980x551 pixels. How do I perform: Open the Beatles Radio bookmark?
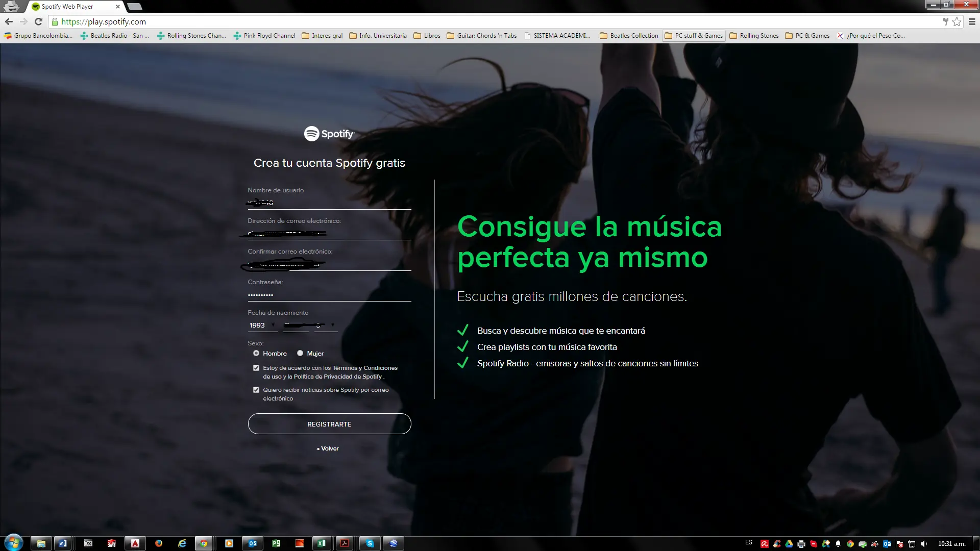coord(115,36)
